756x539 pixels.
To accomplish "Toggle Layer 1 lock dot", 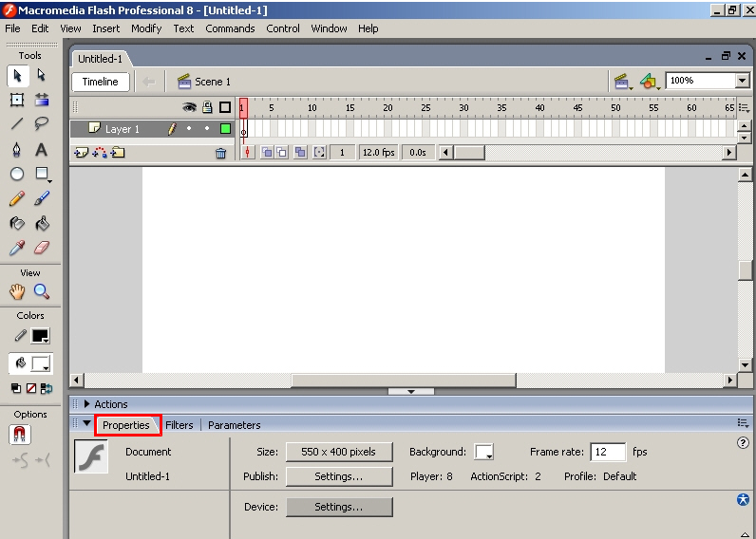I will tap(207, 128).
